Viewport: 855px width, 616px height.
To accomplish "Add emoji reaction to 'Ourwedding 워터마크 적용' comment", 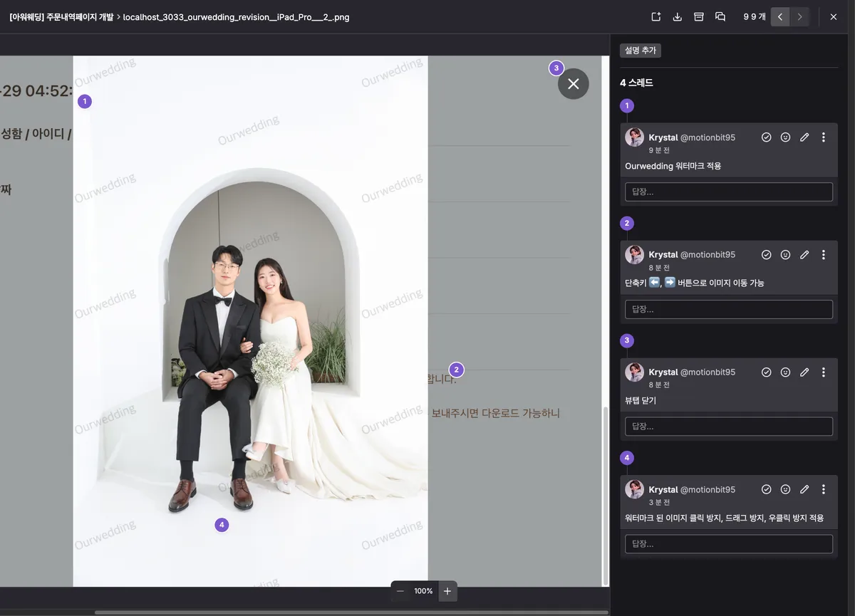I will (x=785, y=137).
